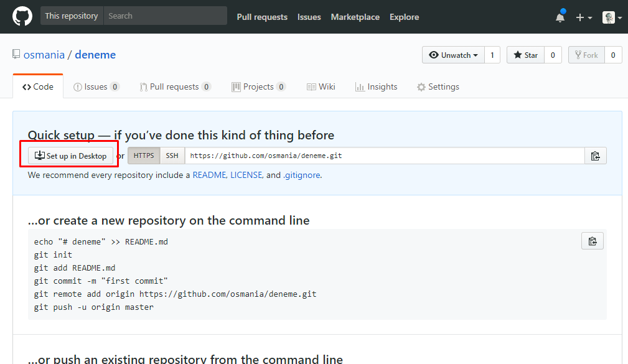This screenshot has height=364, width=628.
Task: Select the HTTPS protocol toggle
Action: (144, 156)
